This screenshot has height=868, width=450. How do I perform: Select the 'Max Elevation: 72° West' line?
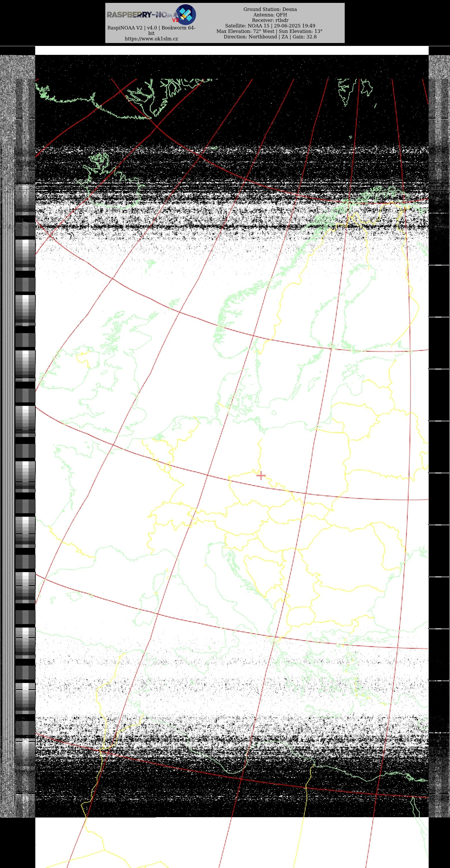269,31
